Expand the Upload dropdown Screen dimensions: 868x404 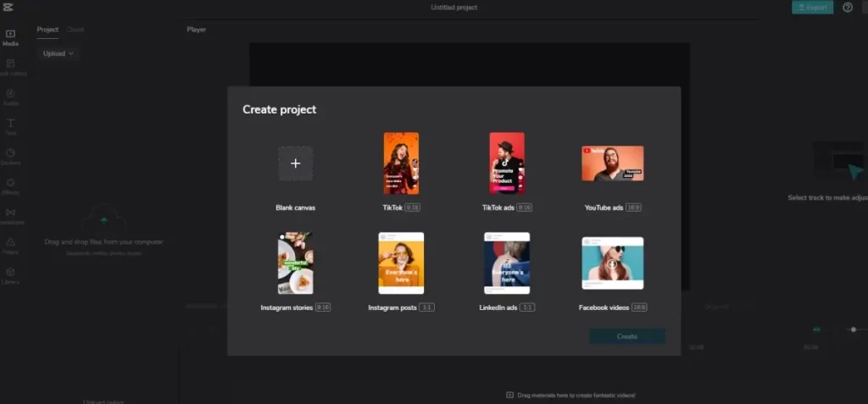tap(58, 53)
